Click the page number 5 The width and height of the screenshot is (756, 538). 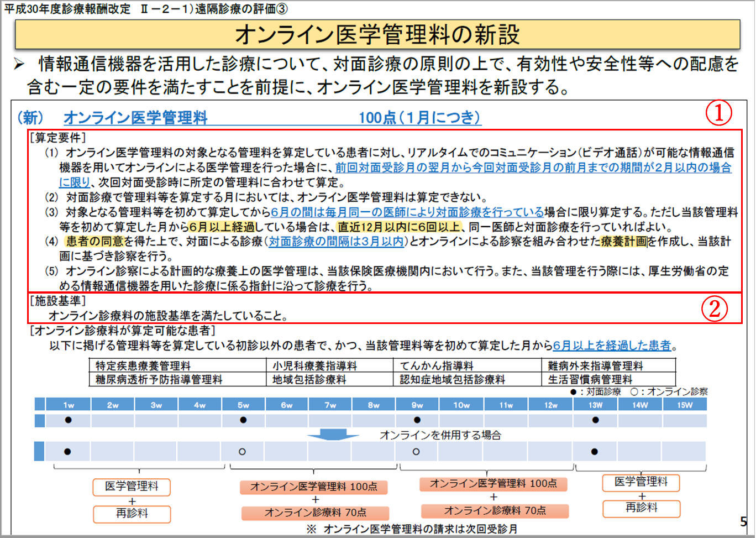tap(743, 521)
